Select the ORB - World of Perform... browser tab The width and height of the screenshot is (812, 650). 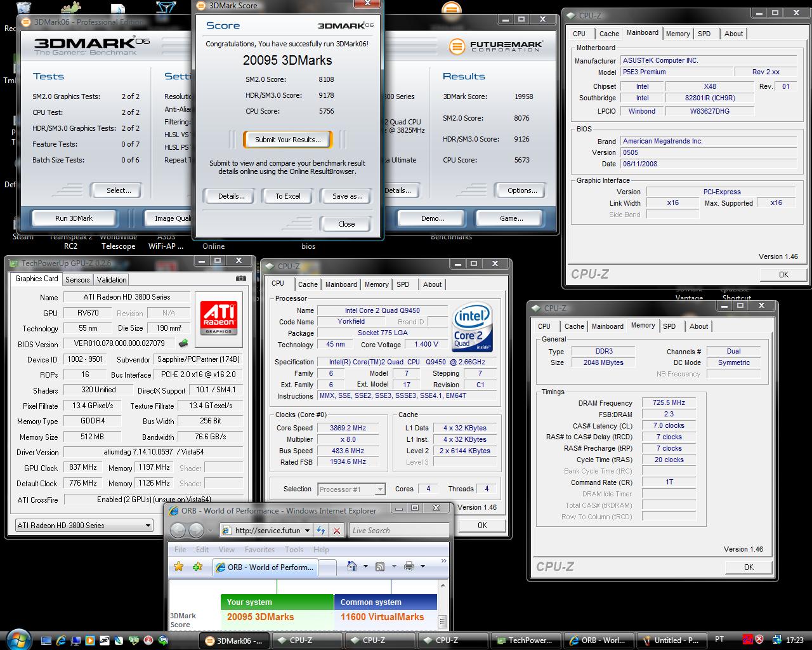tap(265, 567)
